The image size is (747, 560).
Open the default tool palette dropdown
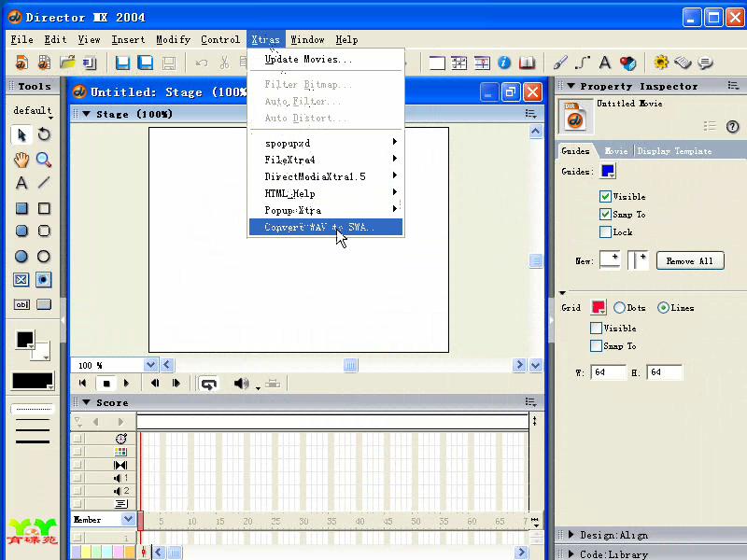click(x=33, y=111)
